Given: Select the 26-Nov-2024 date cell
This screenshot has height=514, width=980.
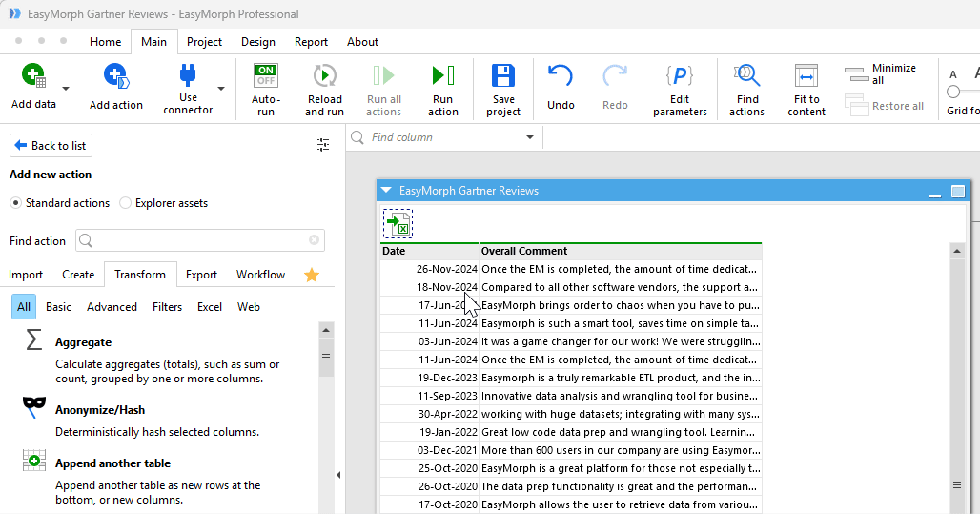Looking at the screenshot, I should 429,270.
